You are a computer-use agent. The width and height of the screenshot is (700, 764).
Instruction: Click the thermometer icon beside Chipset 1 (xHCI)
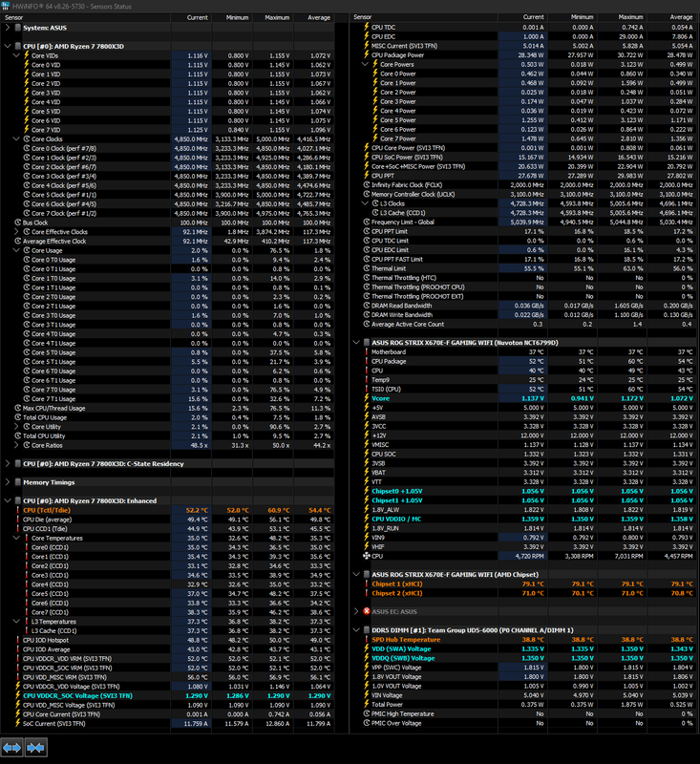367,584
